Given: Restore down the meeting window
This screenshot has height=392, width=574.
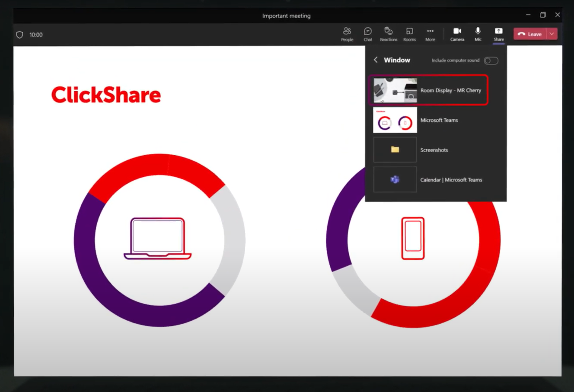Looking at the screenshot, I should (543, 15).
